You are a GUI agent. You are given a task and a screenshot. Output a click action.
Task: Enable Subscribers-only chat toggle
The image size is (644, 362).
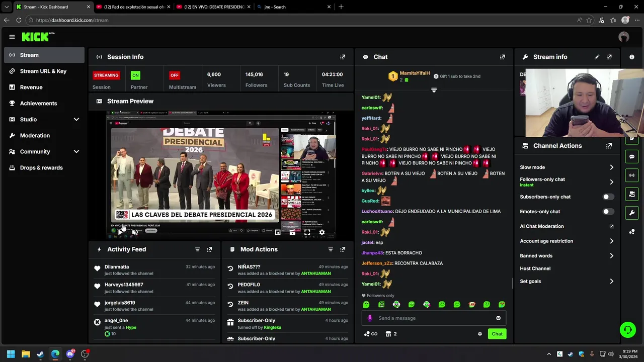pyautogui.click(x=608, y=197)
